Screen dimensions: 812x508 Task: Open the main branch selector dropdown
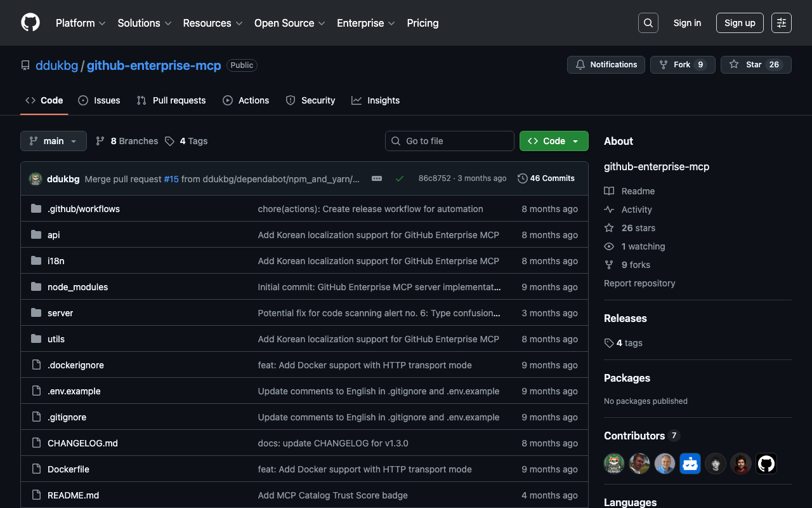tap(53, 141)
